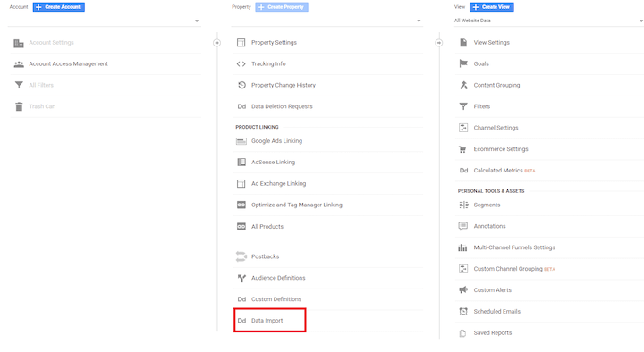Screen dimensions: 644x352
Task: Click the circular arrow between Property and View columns
Action: pos(439,43)
